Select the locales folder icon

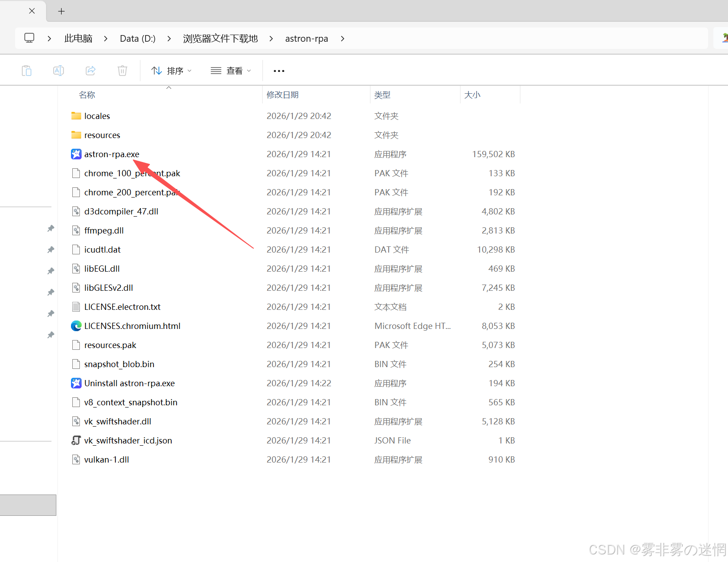(76, 116)
